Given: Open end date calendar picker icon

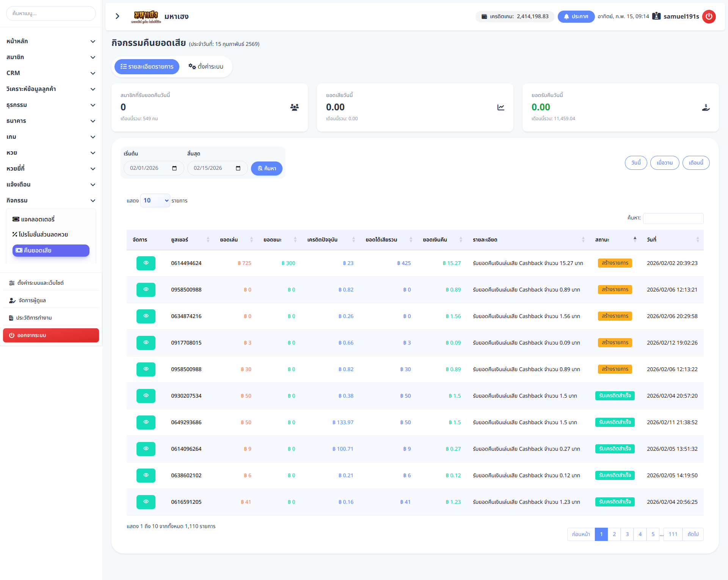Looking at the screenshot, I should point(238,168).
